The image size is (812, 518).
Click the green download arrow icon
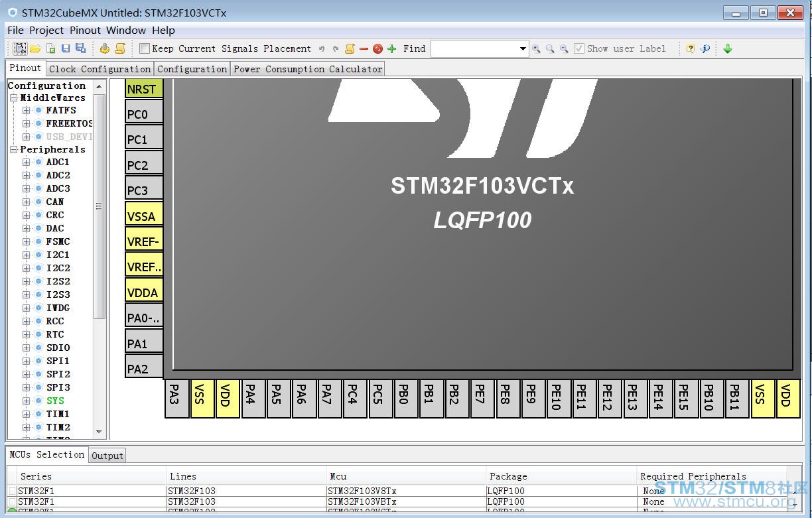(x=728, y=48)
